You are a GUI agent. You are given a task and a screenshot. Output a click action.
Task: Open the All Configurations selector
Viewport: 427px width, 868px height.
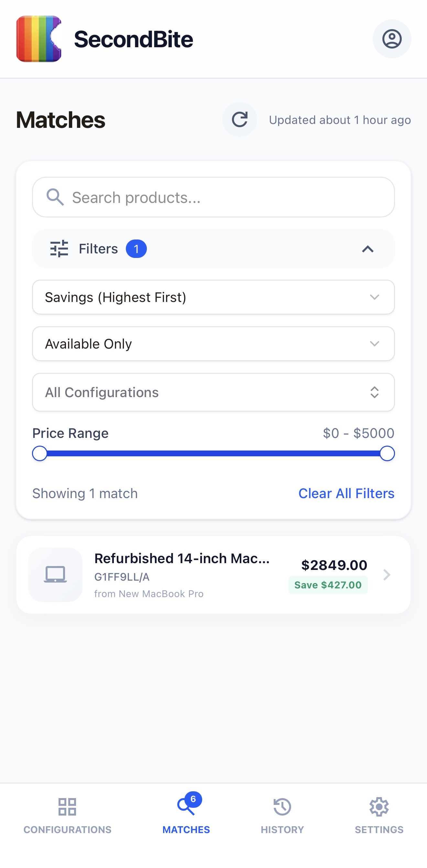213,392
